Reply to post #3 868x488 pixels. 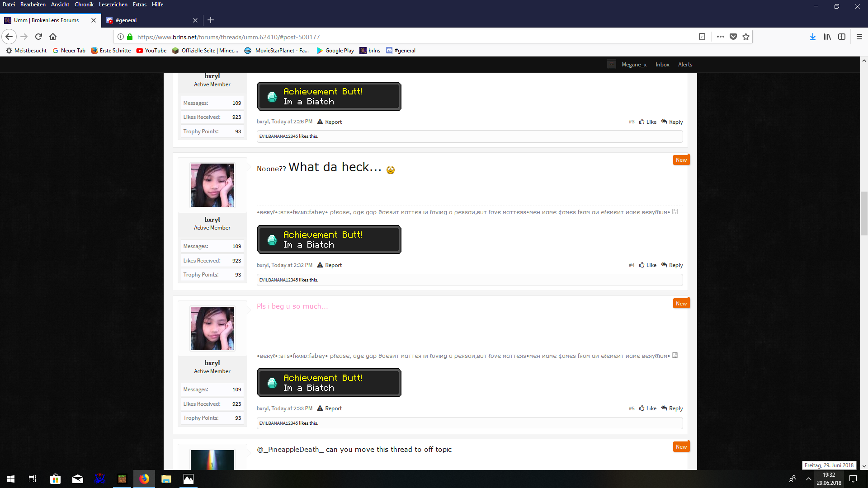coord(672,122)
